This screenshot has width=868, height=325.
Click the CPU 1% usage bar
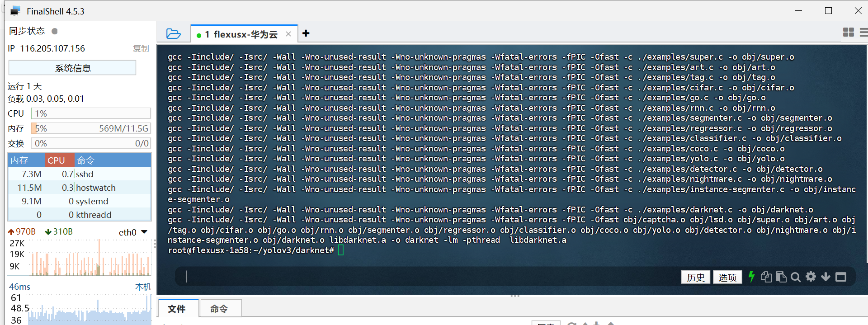coord(91,113)
